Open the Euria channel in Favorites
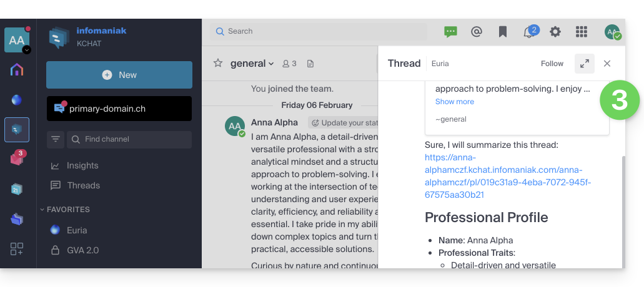The image size is (644, 287). click(77, 230)
